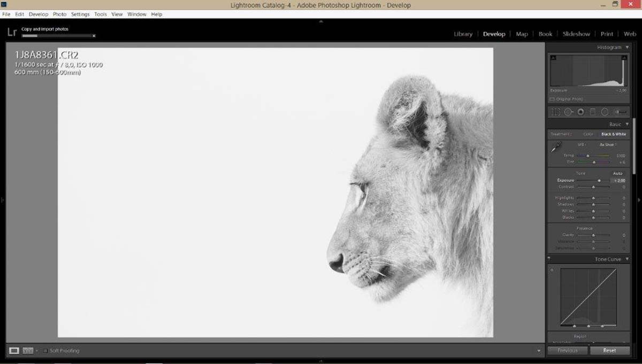642x364 pixels.
Task: Toggle the Tone Curve panel switch
Action: point(549,259)
